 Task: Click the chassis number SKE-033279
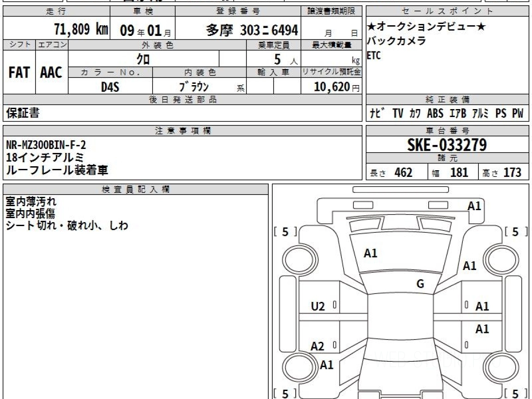click(447, 145)
